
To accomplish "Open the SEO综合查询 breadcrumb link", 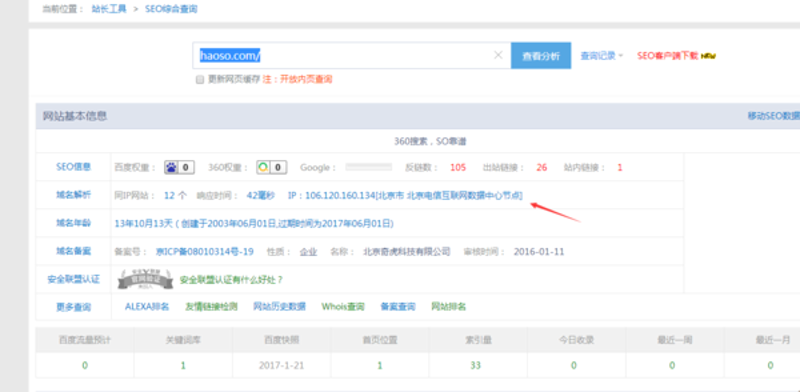I will tap(171, 9).
